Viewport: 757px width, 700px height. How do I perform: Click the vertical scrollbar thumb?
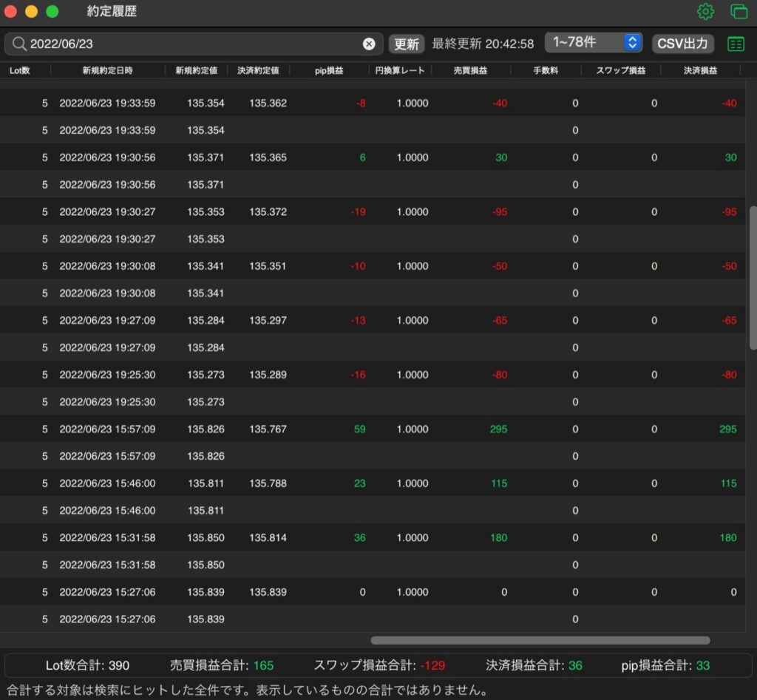[753, 278]
